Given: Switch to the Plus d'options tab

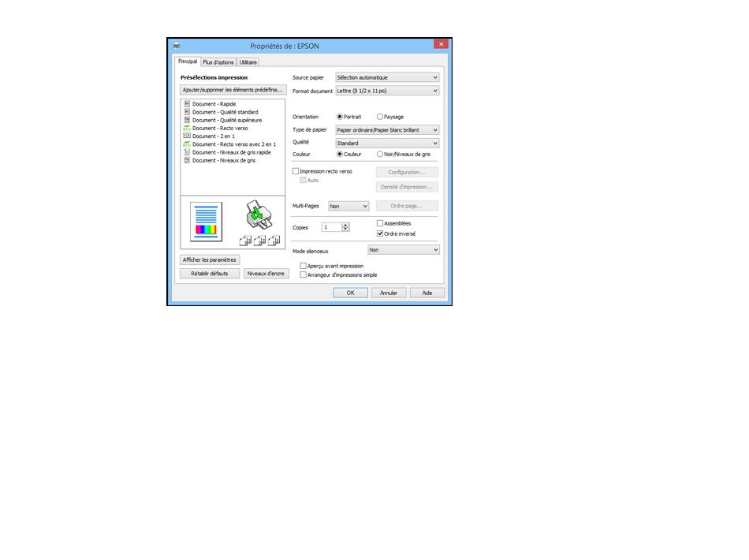Looking at the screenshot, I should pyautogui.click(x=218, y=62).
